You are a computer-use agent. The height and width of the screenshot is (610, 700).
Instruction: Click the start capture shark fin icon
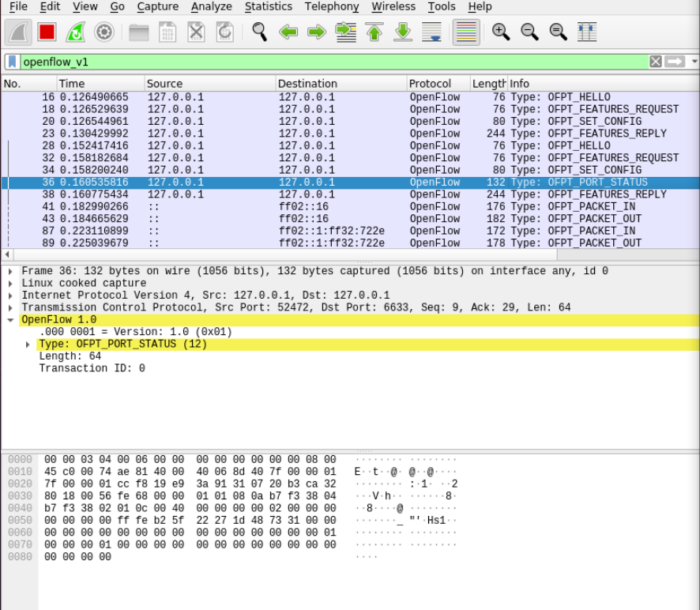18,32
